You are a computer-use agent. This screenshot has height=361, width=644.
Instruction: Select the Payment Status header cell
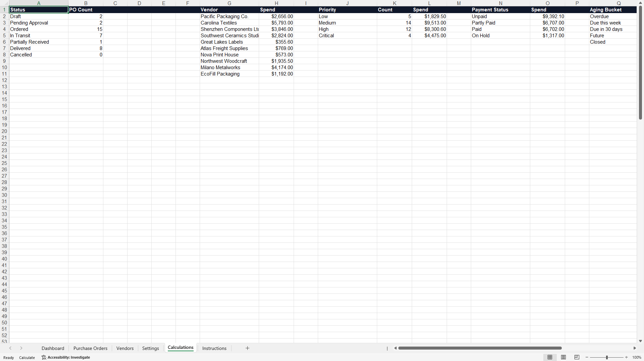pyautogui.click(x=500, y=10)
